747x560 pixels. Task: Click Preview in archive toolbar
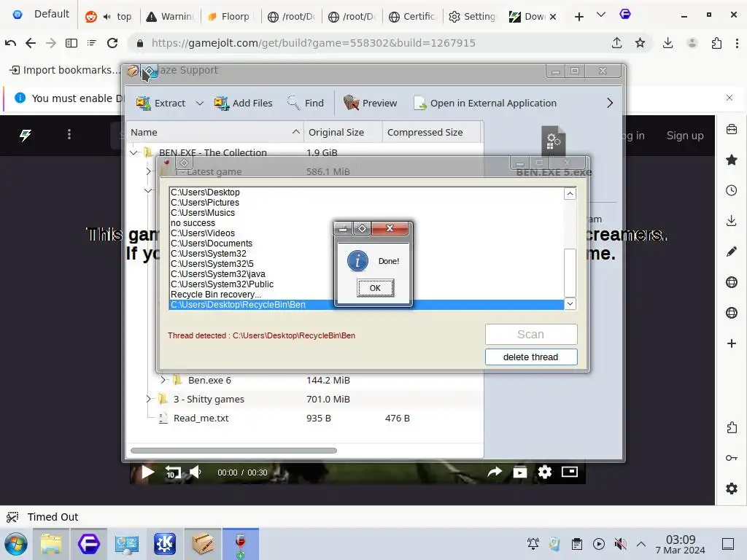point(370,103)
